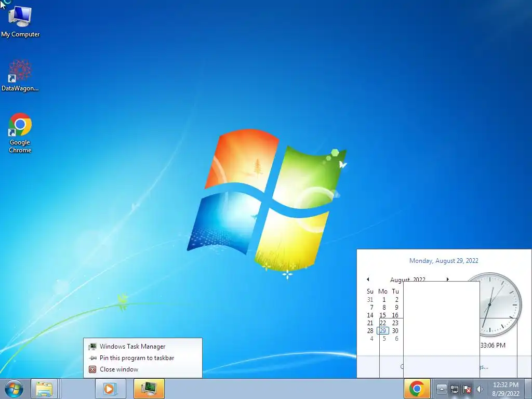Open the DataWagon desktop shortcut
This screenshot has height=399, width=532.
pos(20,75)
